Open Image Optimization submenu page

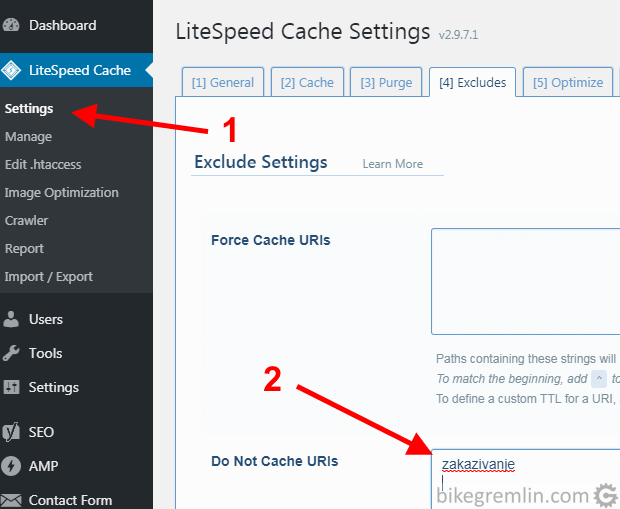coord(62,193)
